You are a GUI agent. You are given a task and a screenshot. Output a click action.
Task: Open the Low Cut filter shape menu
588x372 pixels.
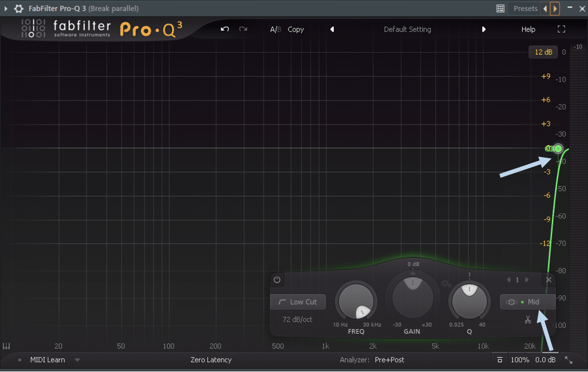coord(298,302)
